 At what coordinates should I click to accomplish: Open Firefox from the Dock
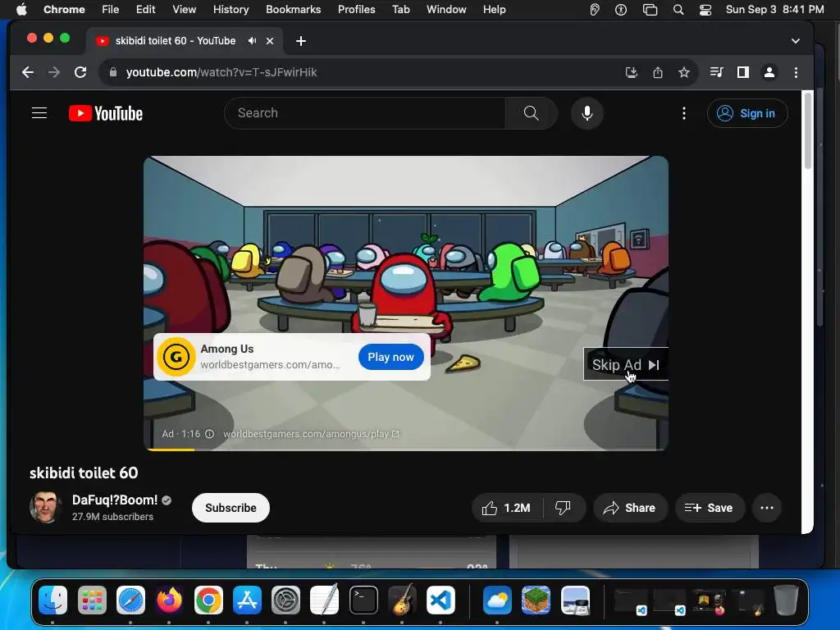169,600
